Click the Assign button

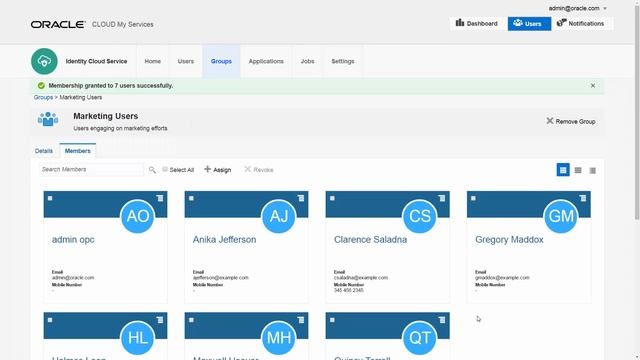[x=218, y=169]
